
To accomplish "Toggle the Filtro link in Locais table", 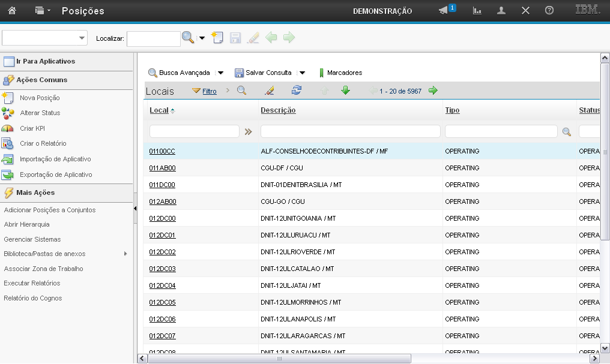I will (210, 91).
